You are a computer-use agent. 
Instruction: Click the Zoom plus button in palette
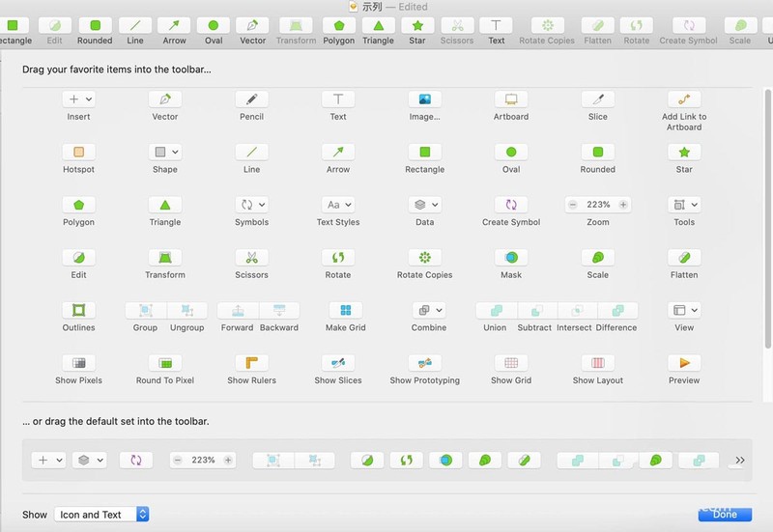(x=623, y=205)
